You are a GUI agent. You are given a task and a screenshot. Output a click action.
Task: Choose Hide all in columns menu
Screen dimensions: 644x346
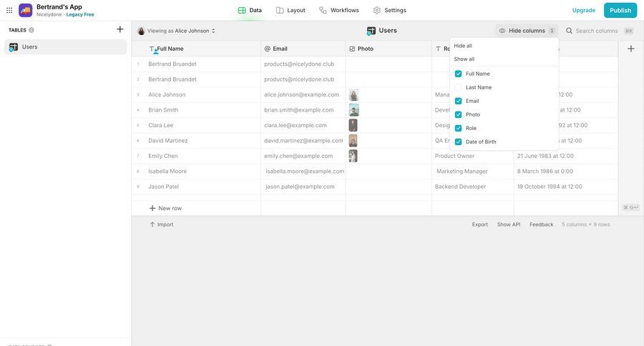pos(463,46)
